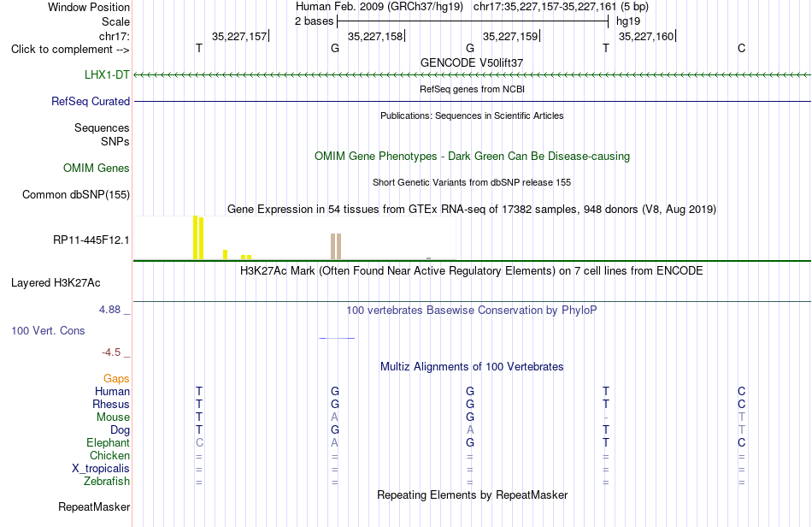Click the RefSeq Curated blue gene line
This screenshot has width=812, height=527.
pyautogui.click(x=472, y=101)
